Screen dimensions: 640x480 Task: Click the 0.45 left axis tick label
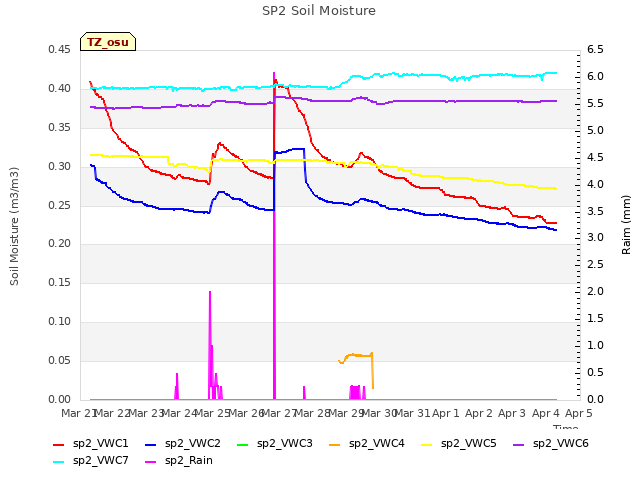click(x=59, y=49)
